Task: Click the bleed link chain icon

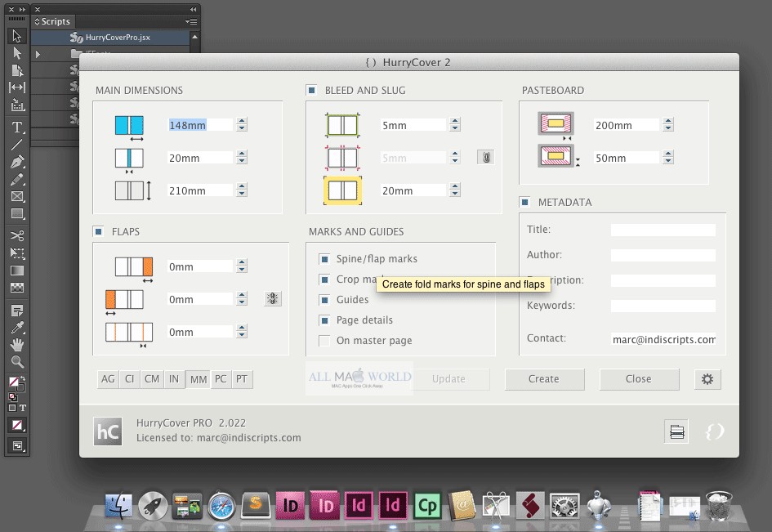Action: point(486,158)
